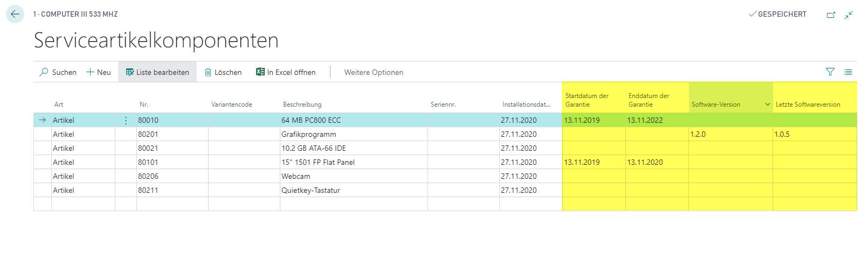Select the Grafikprogramm description cell
This screenshot has height=265, width=868.
tap(354, 134)
